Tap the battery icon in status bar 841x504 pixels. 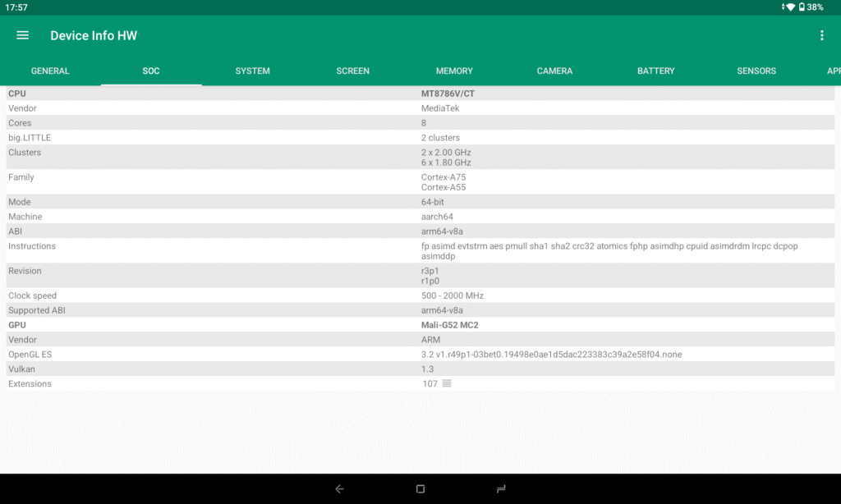(x=802, y=7)
